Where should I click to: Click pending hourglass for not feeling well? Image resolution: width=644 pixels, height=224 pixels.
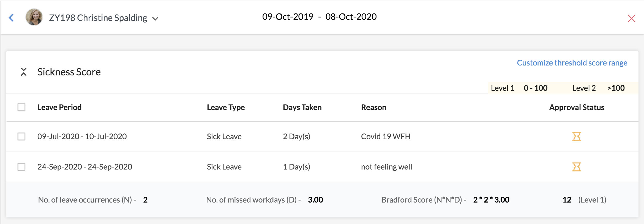click(x=577, y=167)
